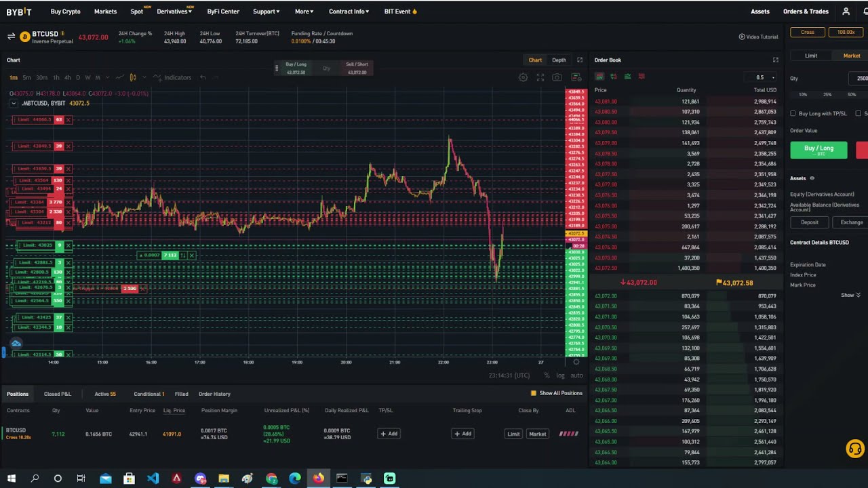The width and height of the screenshot is (868, 488).
Task: Toggle percent scale on chart
Action: [547, 375]
